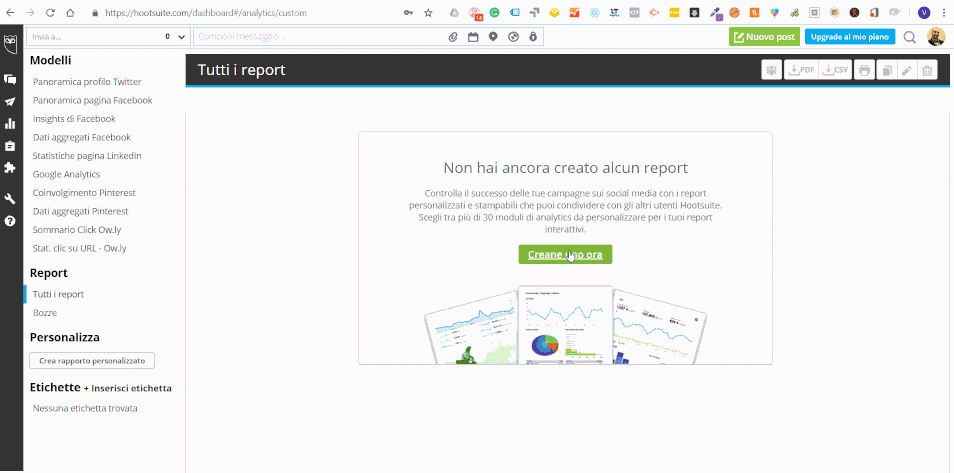954x473 pixels.
Task: Click the add location pin icon
Action: (493, 37)
